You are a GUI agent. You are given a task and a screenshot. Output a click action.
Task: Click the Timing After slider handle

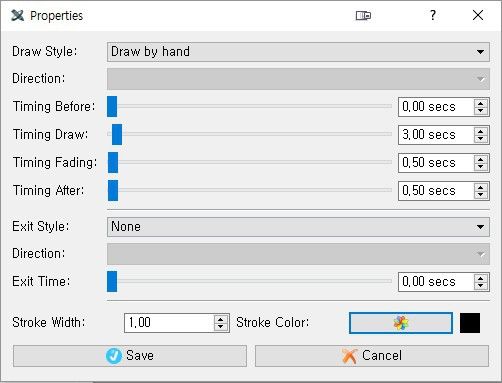point(113,190)
